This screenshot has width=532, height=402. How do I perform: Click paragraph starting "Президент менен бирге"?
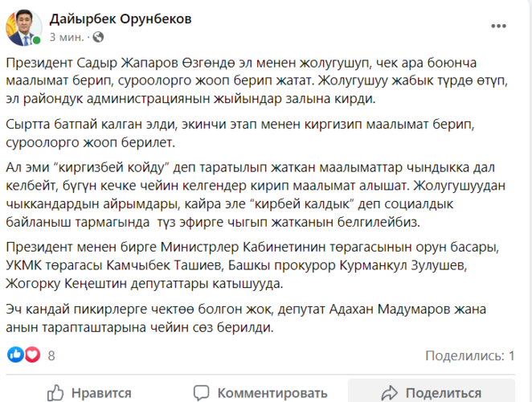pos(258,264)
